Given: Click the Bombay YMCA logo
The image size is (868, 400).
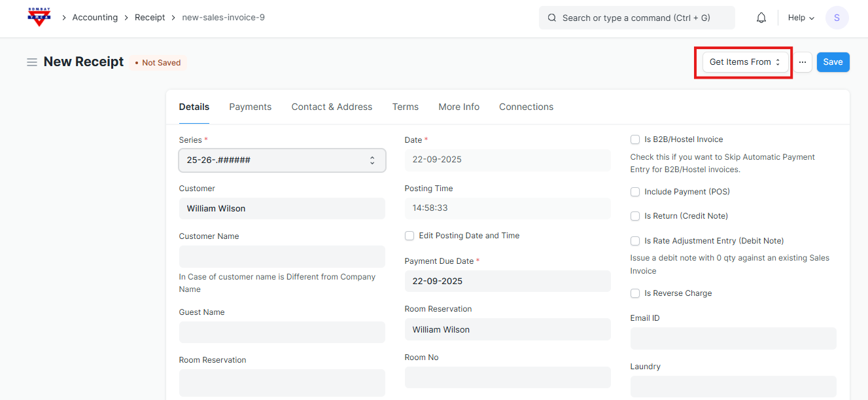Looking at the screenshot, I should click(39, 17).
